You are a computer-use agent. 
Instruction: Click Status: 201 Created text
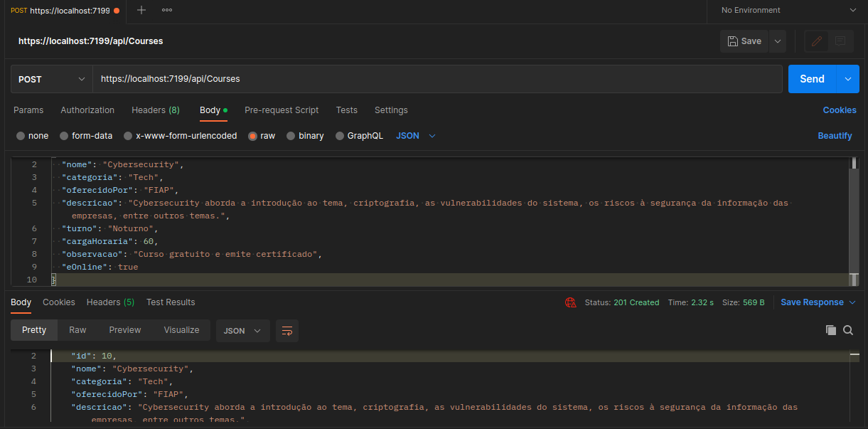pyautogui.click(x=622, y=302)
